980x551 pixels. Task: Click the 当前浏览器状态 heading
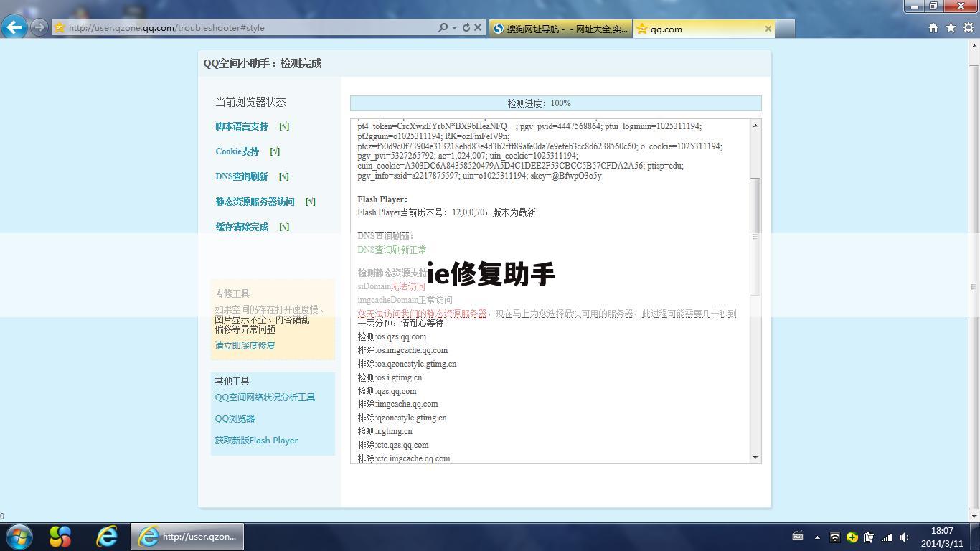point(250,102)
